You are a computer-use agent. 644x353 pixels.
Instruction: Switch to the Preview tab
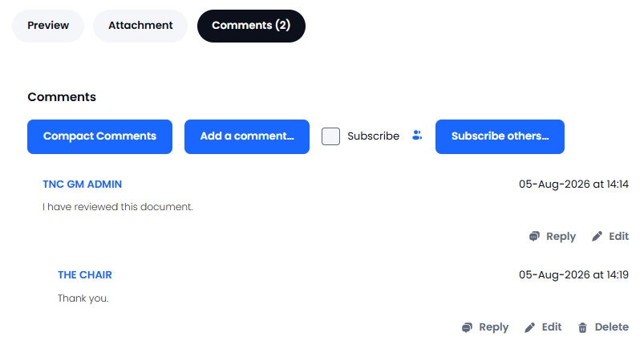[48, 26]
